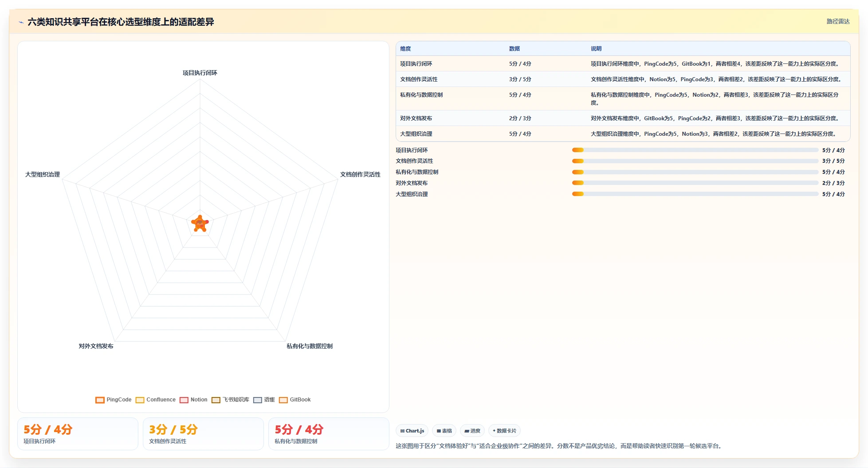Open the 项目执行闭环 stat card
Screen dimensions: 868x468
78,434
